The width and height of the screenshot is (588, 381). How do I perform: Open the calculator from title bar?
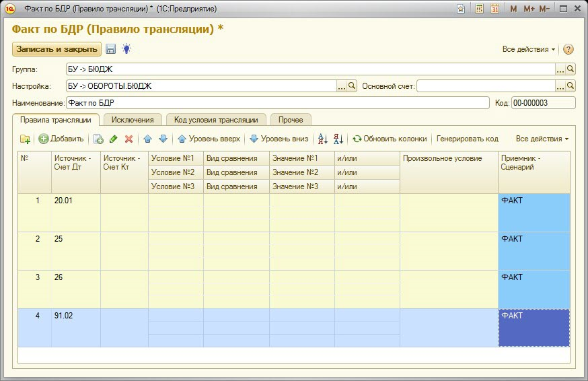tap(479, 9)
